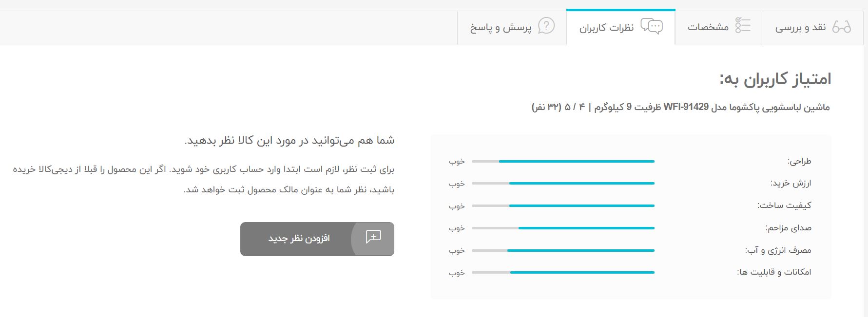Click the کیفیت ساخت rating bar
Viewport: 868px width, 317px height.
[x=563, y=205]
